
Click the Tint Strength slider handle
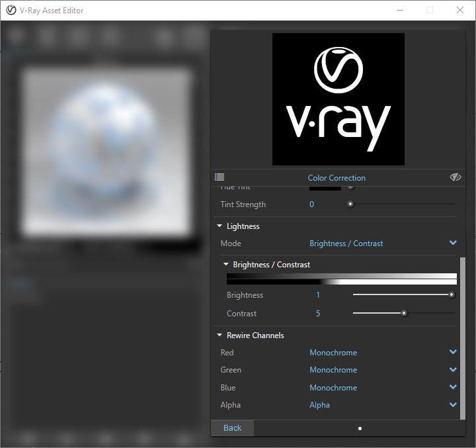350,204
